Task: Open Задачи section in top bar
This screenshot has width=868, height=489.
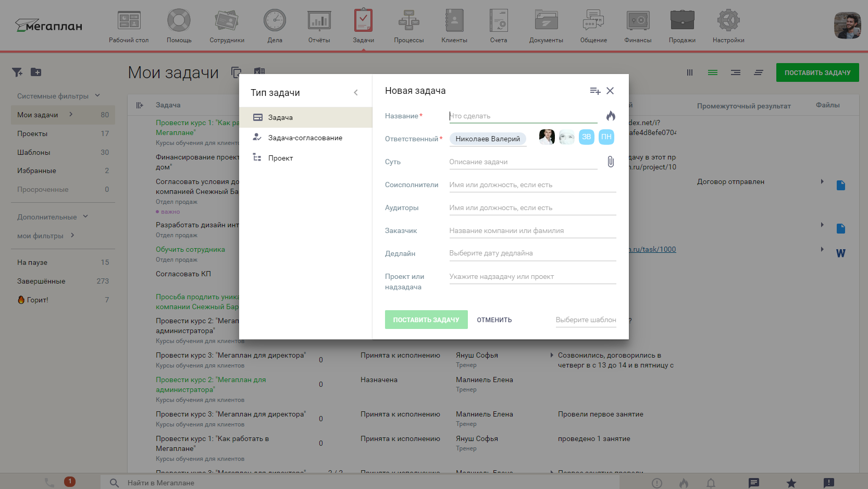Action: tap(363, 26)
